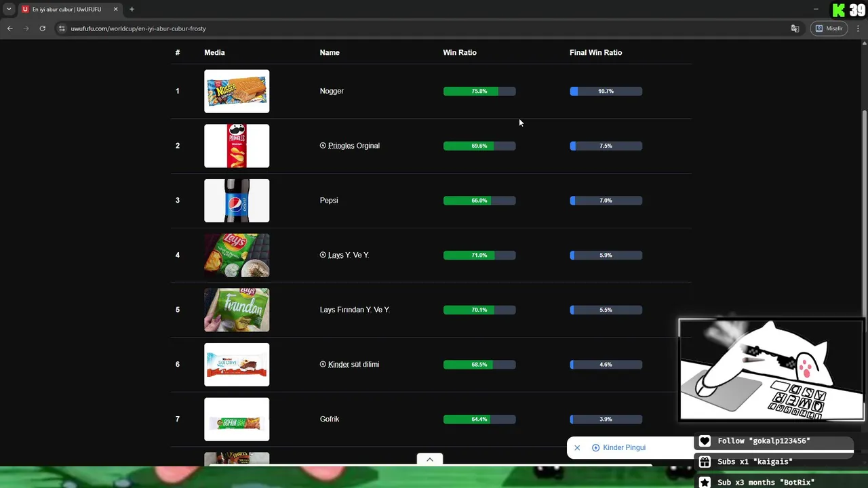The height and width of the screenshot is (488, 868).
Task: Click the Pringles Orginal name
Action: [354, 146]
